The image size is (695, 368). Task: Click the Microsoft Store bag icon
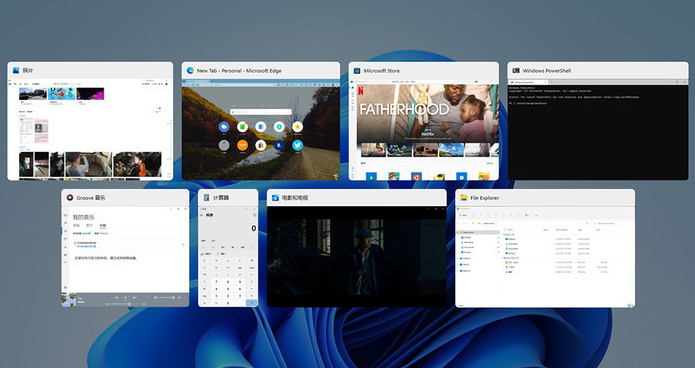click(x=357, y=70)
